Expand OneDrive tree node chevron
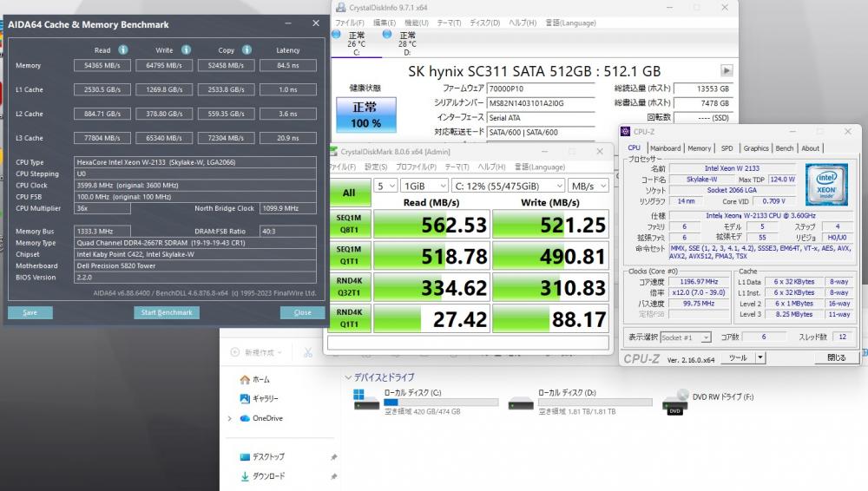Viewport: 868px width, 491px height. click(x=229, y=418)
